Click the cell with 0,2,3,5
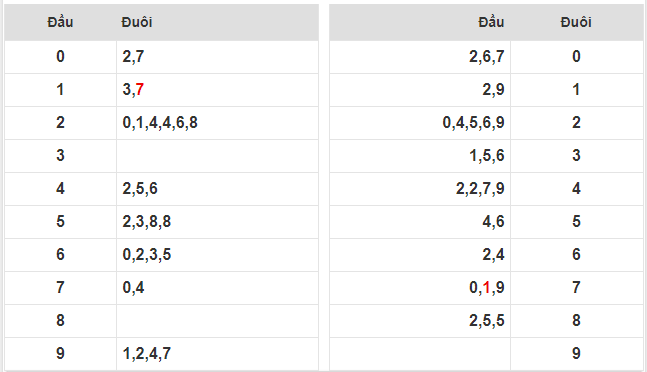Viewport: 647px width, 372px height. pyautogui.click(x=217, y=255)
